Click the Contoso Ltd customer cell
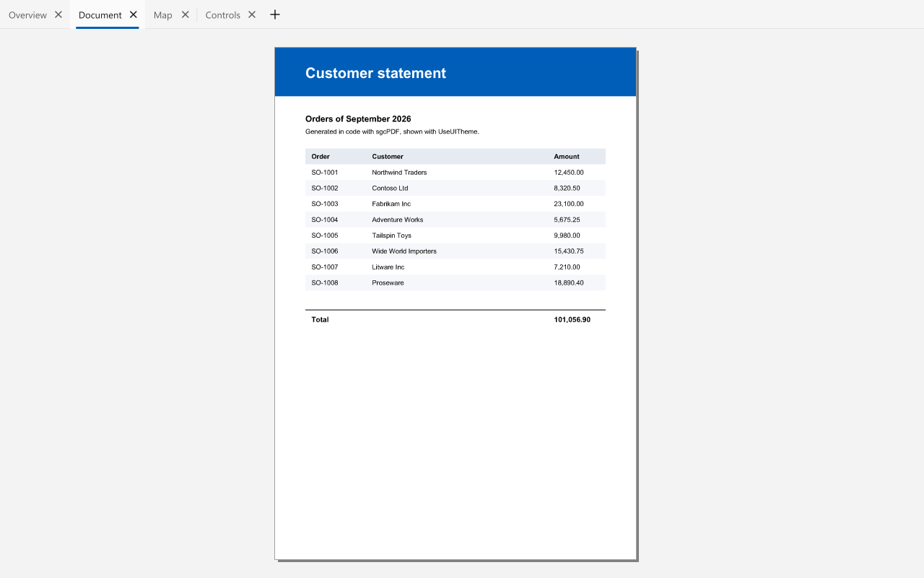This screenshot has width=924, height=578. pyautogui.click(x=390, y=189)
